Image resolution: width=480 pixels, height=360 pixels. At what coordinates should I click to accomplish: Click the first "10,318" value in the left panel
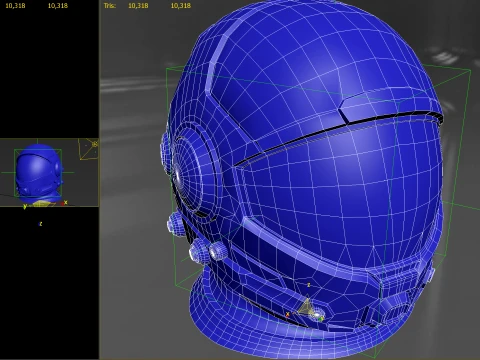(15, 6)
